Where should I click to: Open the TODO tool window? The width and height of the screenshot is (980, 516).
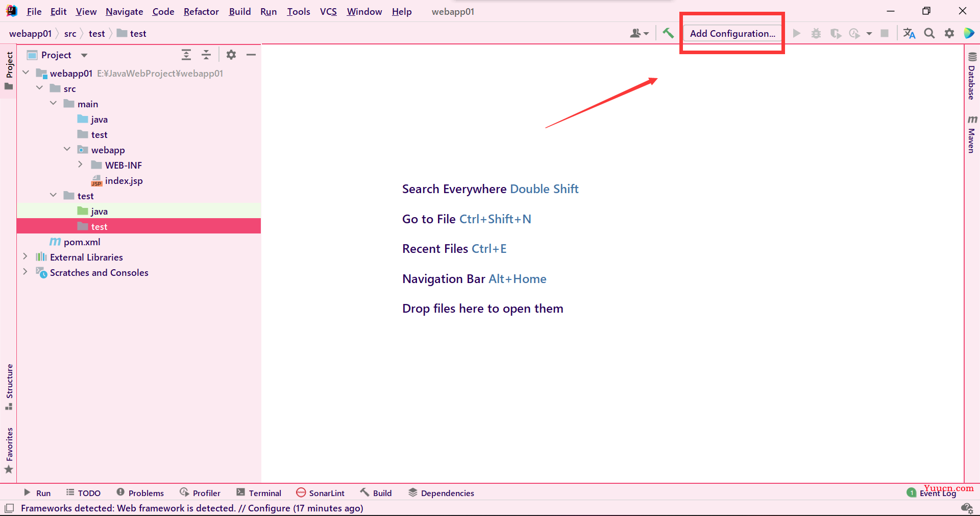click(x=83, y=493)
